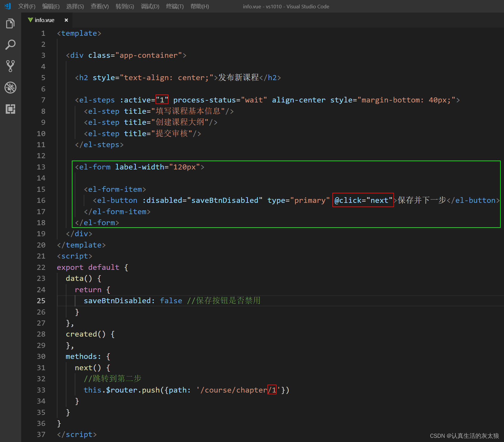
Task: Click line number 37 in the gutter
Action: 41,435
